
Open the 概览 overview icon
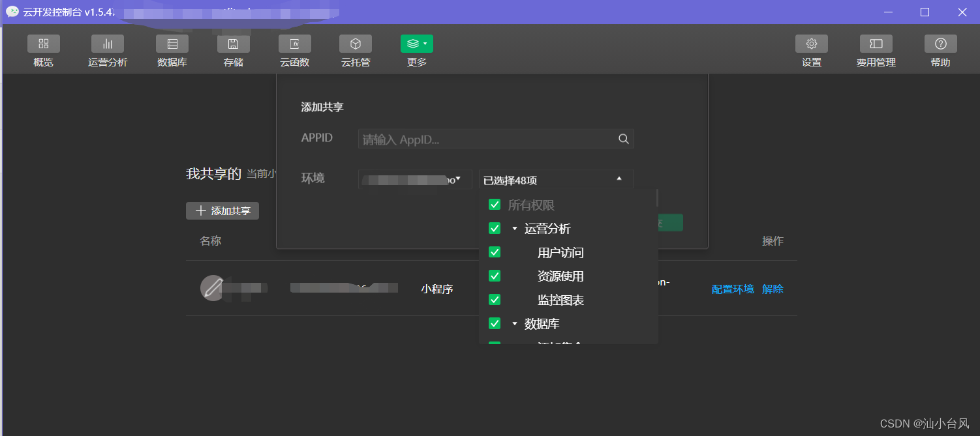pos(44,44)
